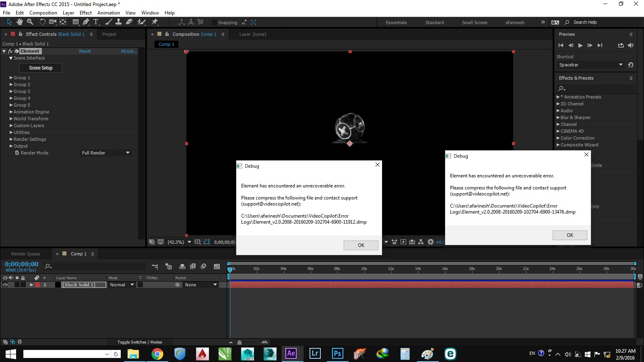The height and width of the screenshot is (362, 644).
Task: Select the Rotation tool
Action: [x=42, y=22]
